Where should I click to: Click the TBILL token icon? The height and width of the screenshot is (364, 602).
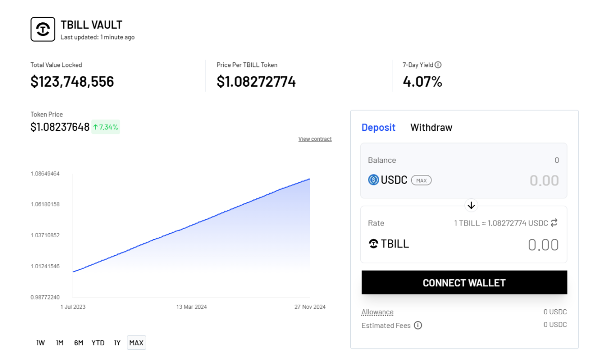(374, 244)
